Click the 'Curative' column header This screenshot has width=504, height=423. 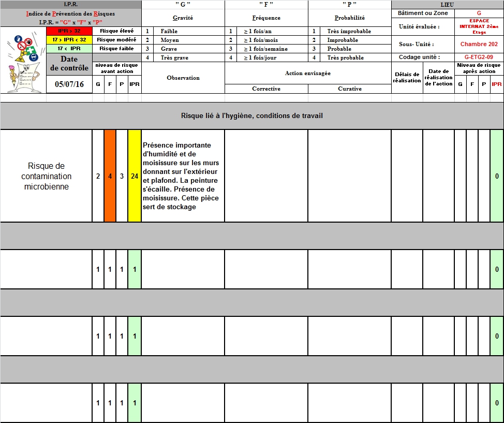point(350,89)
